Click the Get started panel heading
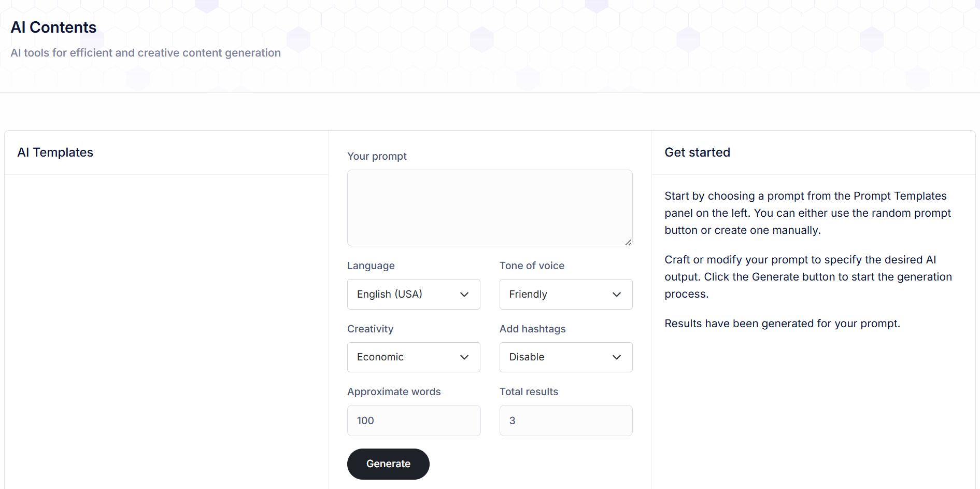This screenshot has height=489, width=980. 697,152
